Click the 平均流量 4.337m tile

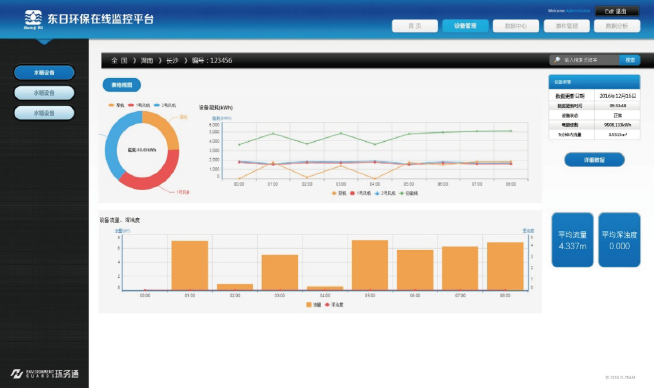coord(572,240)
